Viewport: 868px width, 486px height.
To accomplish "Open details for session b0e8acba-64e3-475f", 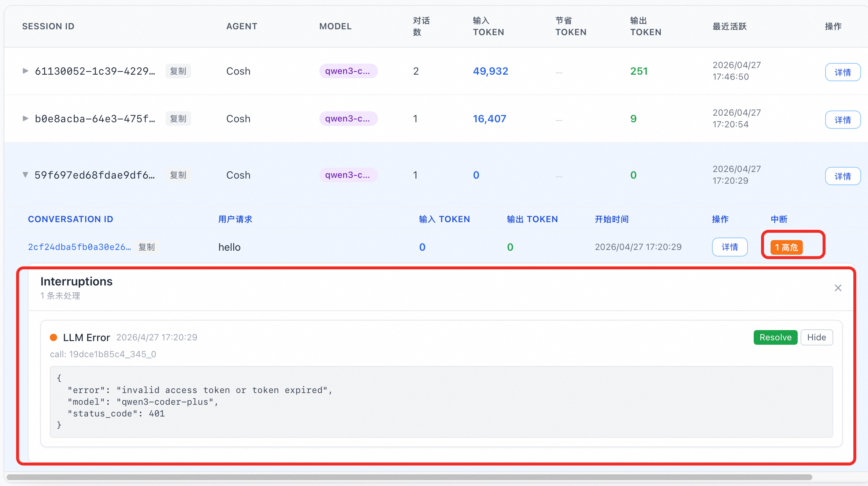I will 843,120.
